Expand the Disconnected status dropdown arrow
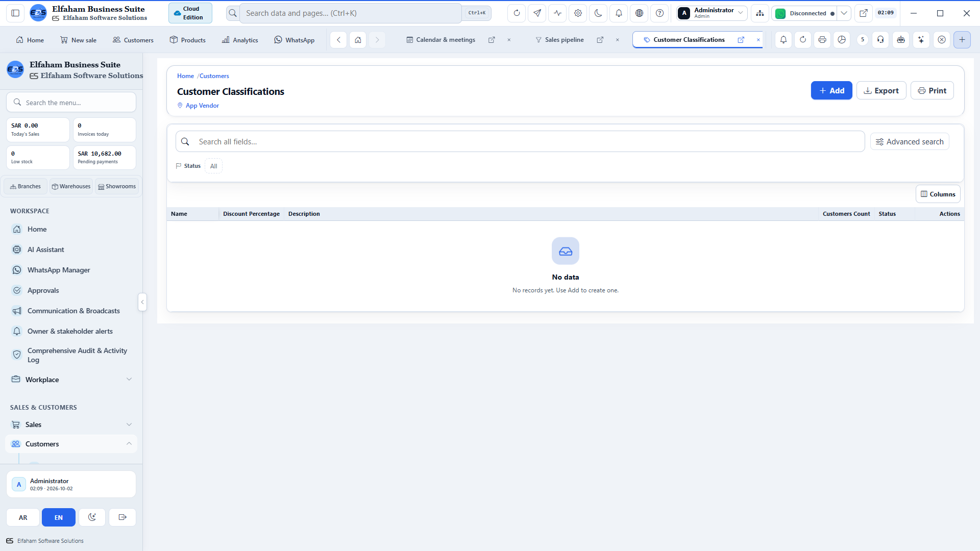 click(844, 13)
